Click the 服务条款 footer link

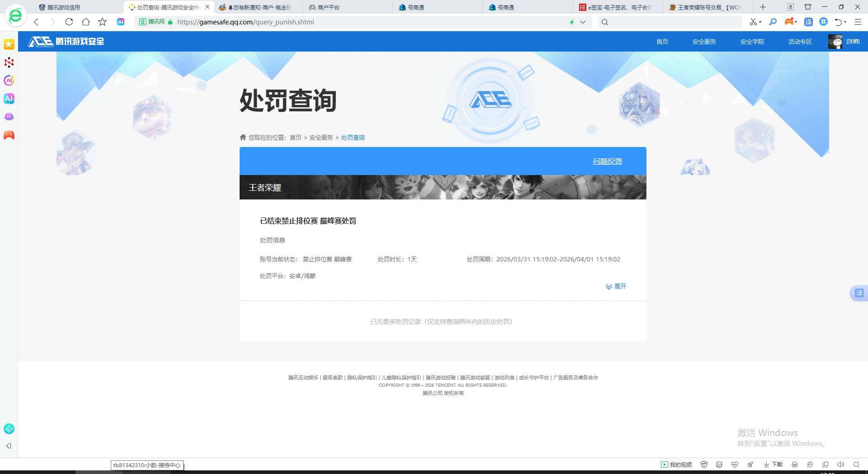pos(332,378)
